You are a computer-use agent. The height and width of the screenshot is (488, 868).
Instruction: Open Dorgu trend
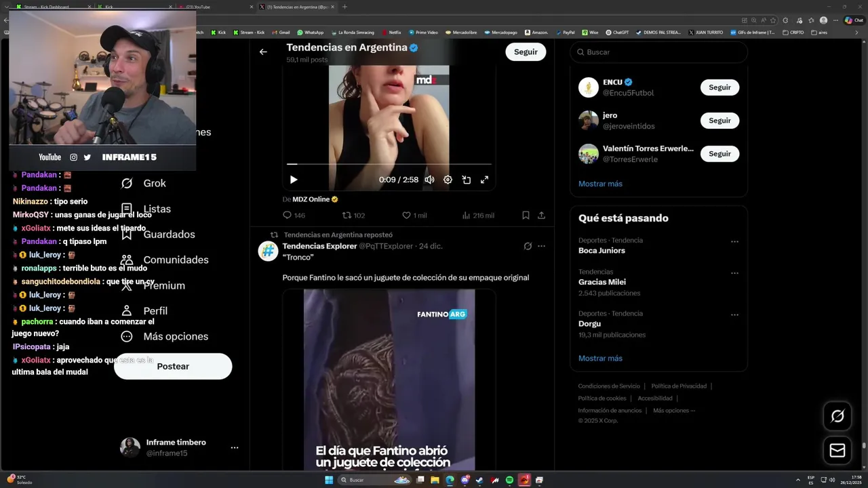pos(589,324)
